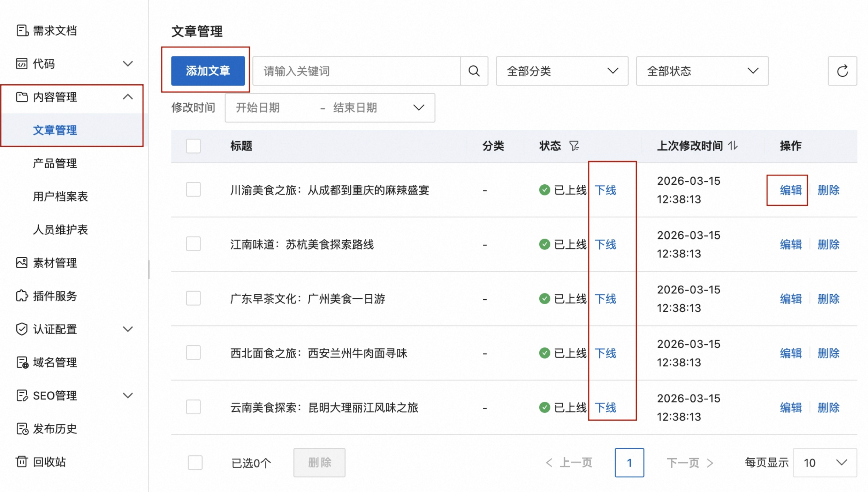Screen dimensions: 868x492
Task: Open 产品管理 submenu item
Action: pos(54,163)
